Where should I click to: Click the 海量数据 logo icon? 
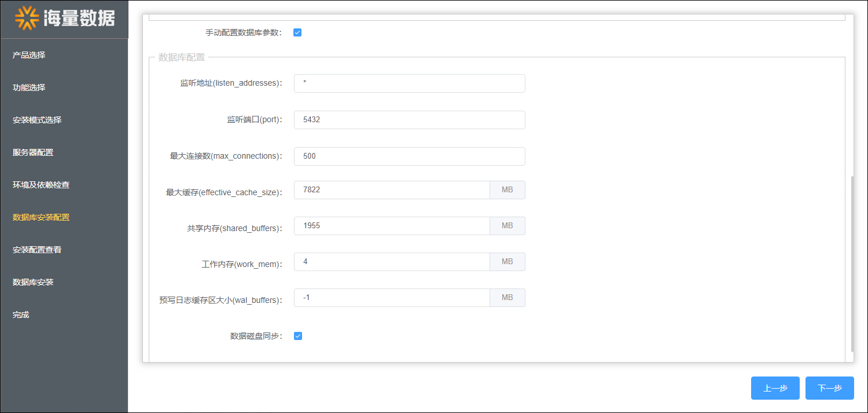coord(27,18)
